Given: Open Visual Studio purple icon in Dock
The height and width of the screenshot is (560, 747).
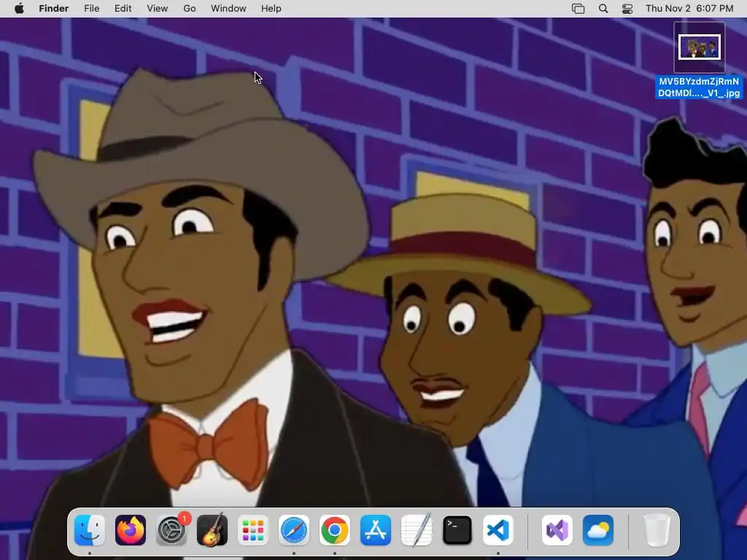Looking at the screenshot, I should (557, 530).
